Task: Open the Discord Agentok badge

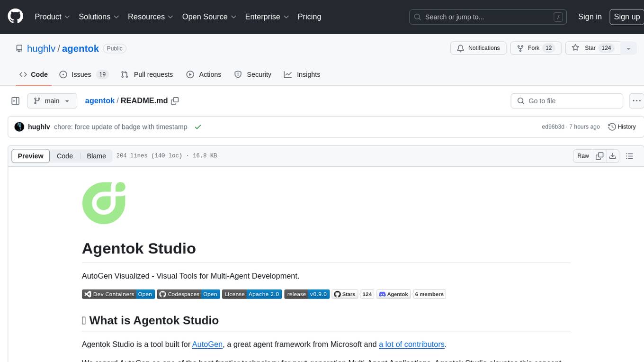Action: click(x=394, y=294)
